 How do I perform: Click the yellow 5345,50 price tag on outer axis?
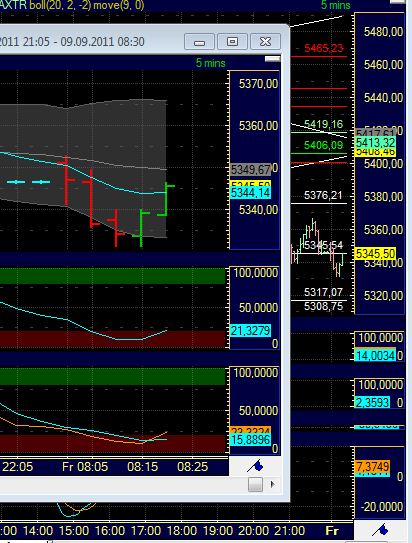(x=376, y=253)
